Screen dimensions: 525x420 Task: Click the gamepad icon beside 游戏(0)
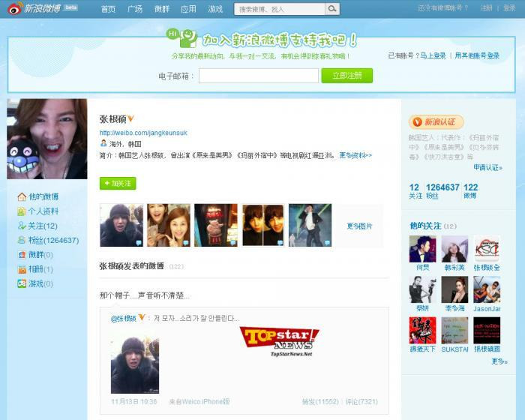(x=22, y=283)
